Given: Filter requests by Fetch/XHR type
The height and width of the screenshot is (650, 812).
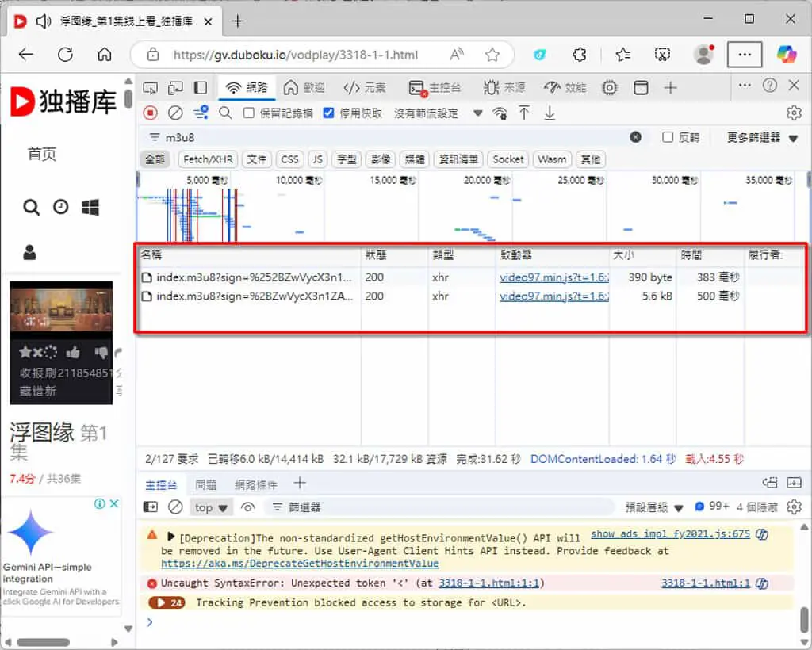Looking at the screenshot, I should (x=208, y=159).
